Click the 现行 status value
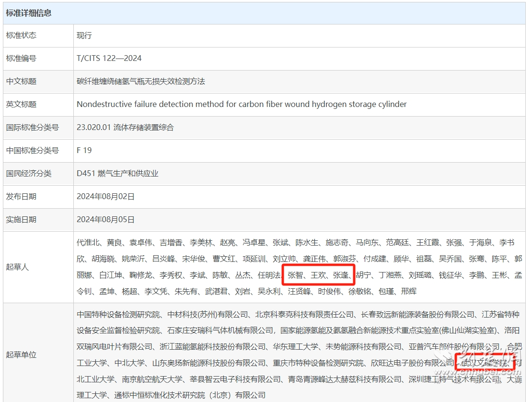Image resolution: width=532 pixels, height=402 pixels. (84, 35)
